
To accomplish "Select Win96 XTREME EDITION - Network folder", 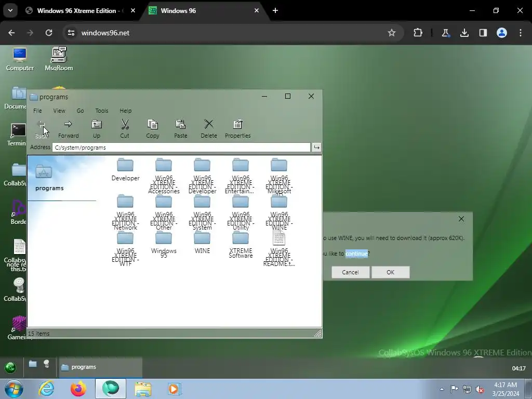I will pos(125,212).
